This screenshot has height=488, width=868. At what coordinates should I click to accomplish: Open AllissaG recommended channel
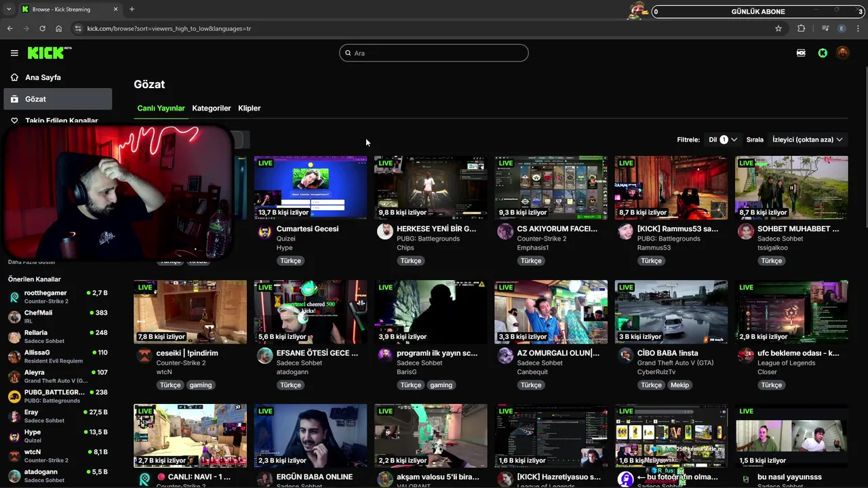tap(58, 357)
